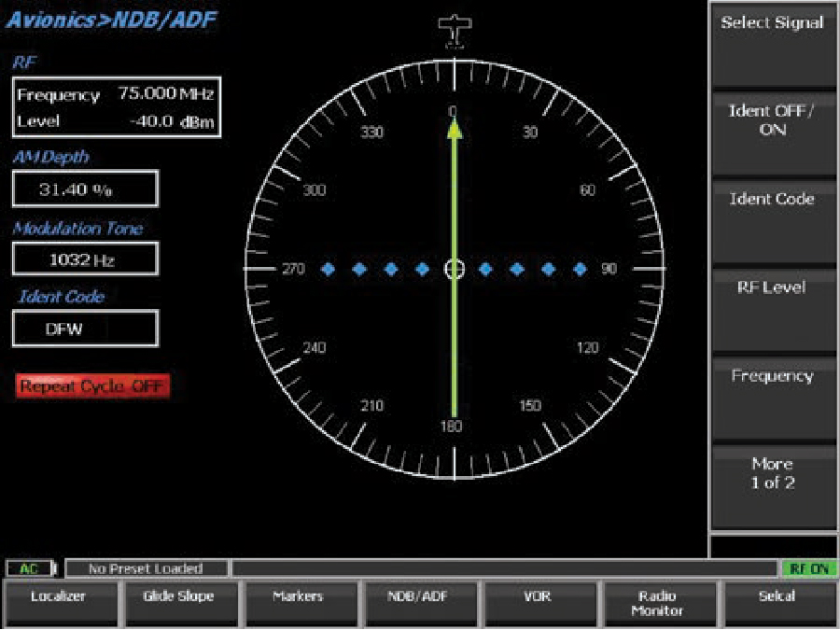
Task: Click the AM Depth value field
Action: 85,189
